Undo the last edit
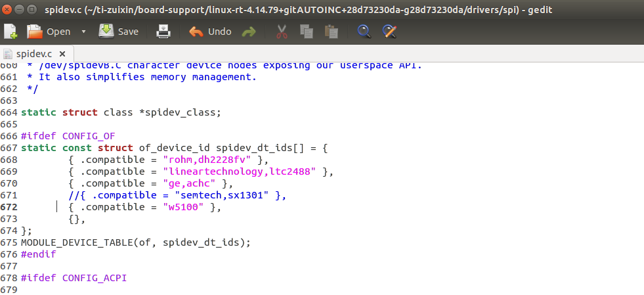Screen dimensions: 644x295 tap(210, 32)
